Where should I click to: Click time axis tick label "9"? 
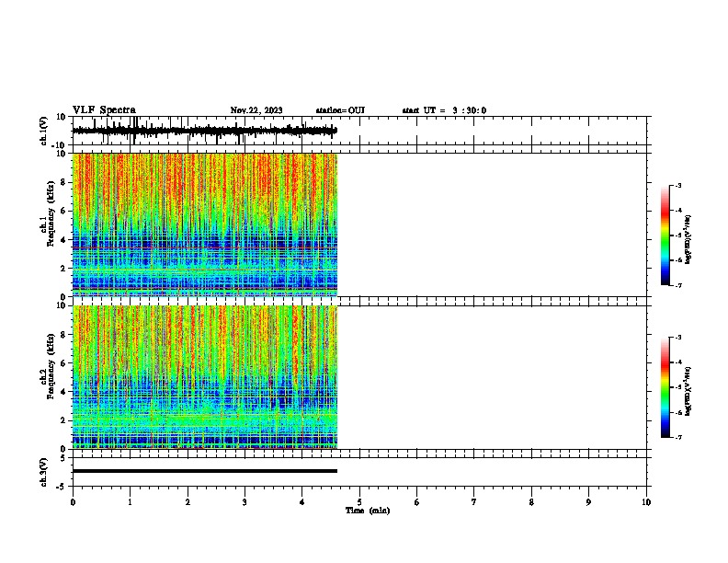(x=588, y=502)
